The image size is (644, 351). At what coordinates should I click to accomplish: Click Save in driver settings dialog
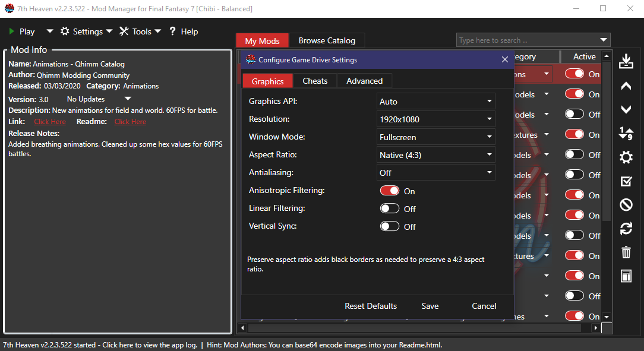pyautogui.click(x=430, y=306)
